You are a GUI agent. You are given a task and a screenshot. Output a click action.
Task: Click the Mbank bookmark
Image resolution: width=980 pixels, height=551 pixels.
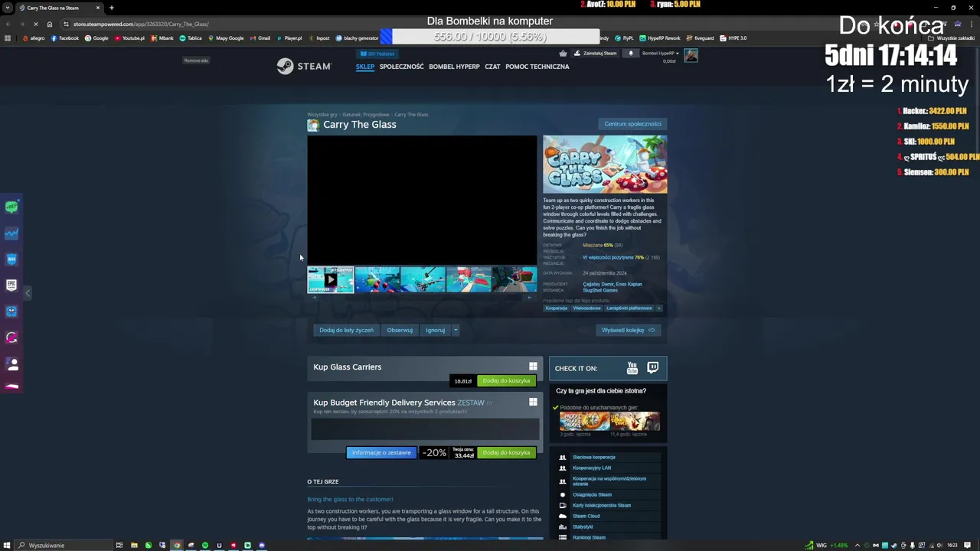[x=162, y=38]
